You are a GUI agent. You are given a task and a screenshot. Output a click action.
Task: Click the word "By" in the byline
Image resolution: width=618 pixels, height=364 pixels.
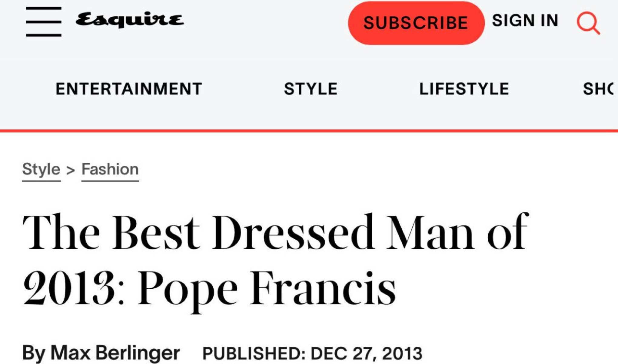[x=34, y=353]
